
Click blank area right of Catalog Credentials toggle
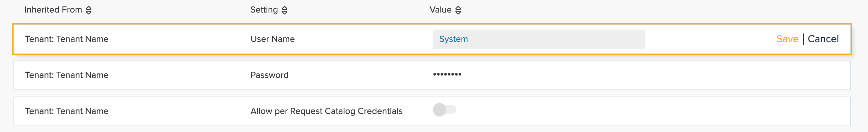click(640, 111)
